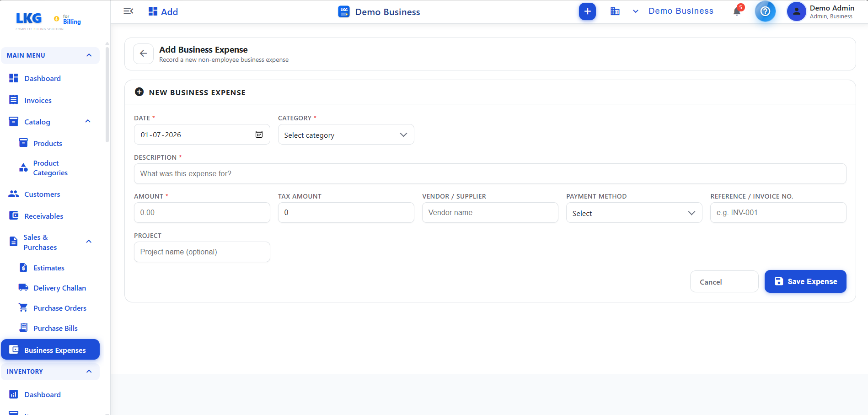Open the Payment Method dropdown
The height and width of the screenshot is (415, 868).
tap(634, 213)
